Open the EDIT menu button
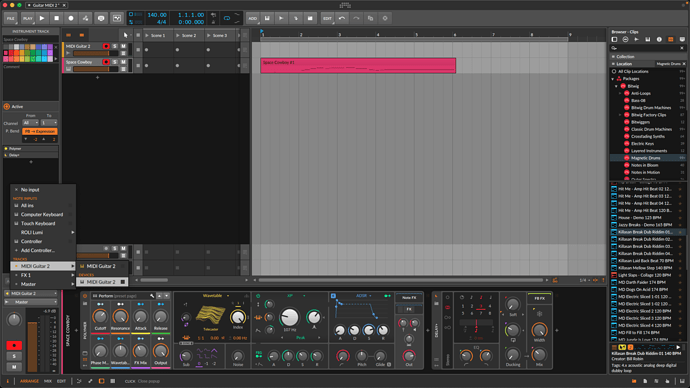The height and width of the screenshot is (388, 690). pyautogui.click(x=327, y=18)
